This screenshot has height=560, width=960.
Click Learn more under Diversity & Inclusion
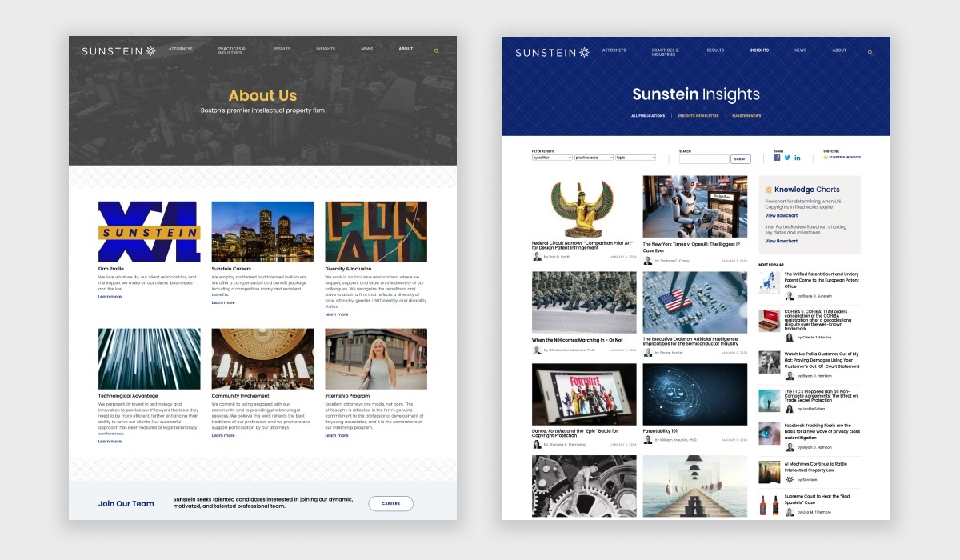click(x=337, y=314)
